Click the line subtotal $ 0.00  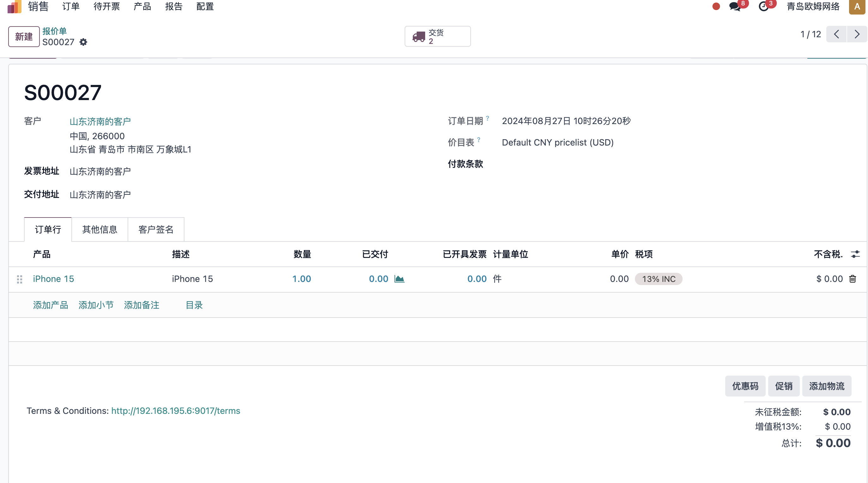pyautogui.click(x=829, y=279)
